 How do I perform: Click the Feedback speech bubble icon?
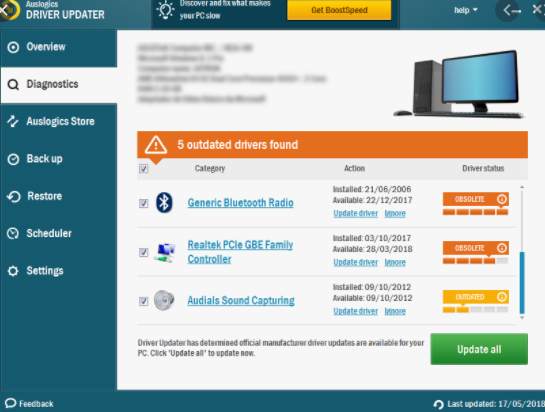[x=10, y=403]
